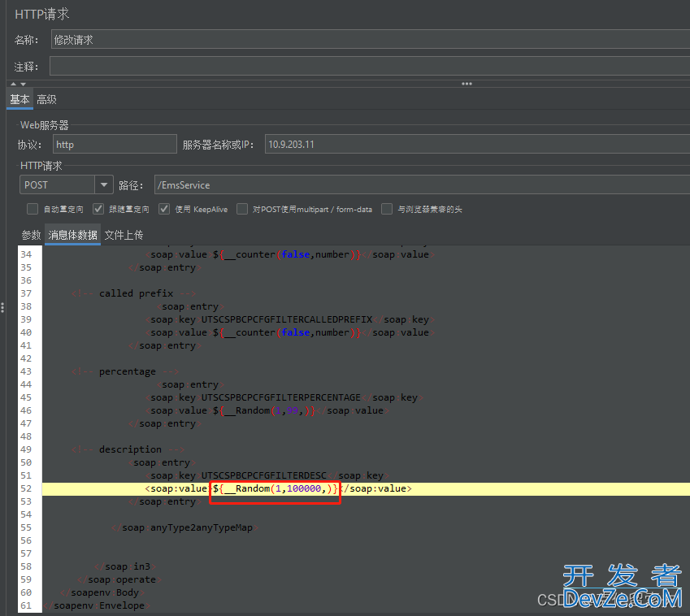Screen dimensions: 690x616
Task: Click the soap:in3 closing tag on line 58
Action: [125, 566]
